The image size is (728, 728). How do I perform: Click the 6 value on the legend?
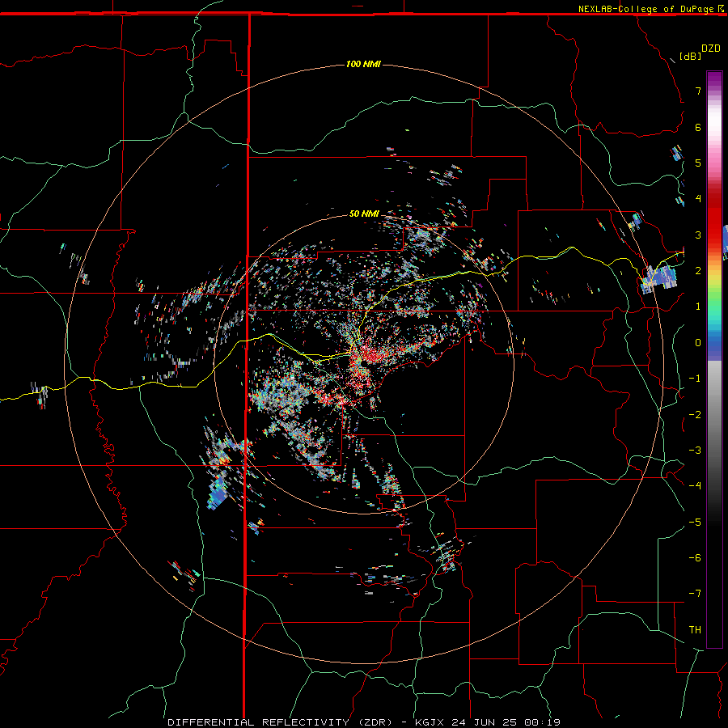[x=698, y=127]
